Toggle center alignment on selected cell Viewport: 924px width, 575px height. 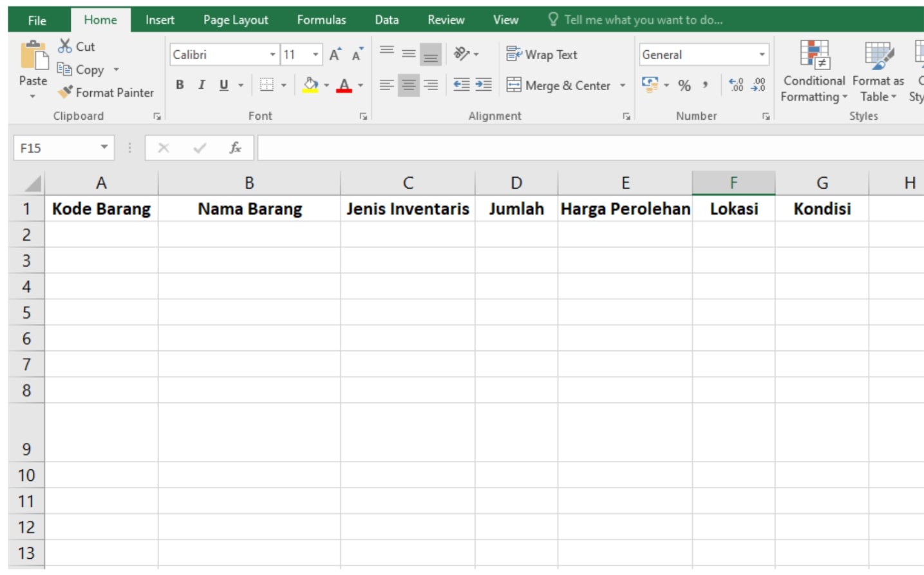click(408, 84)
